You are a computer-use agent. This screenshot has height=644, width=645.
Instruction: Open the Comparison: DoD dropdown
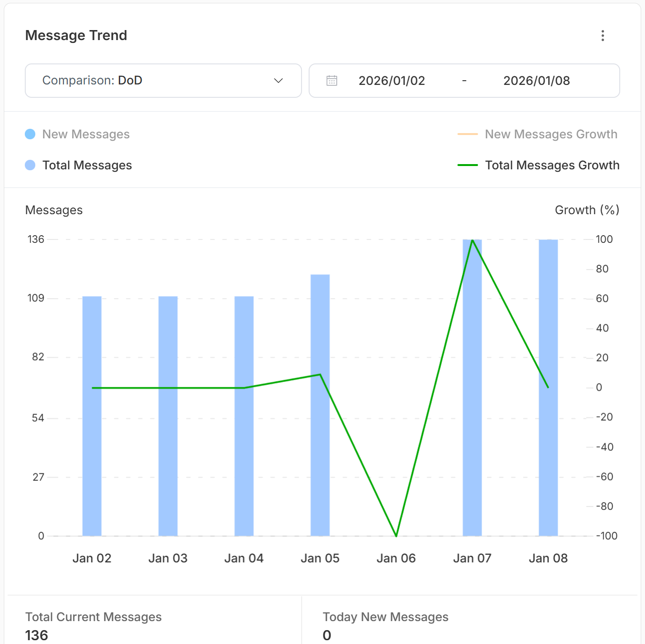pyautogui.click(x=163, y=81)
